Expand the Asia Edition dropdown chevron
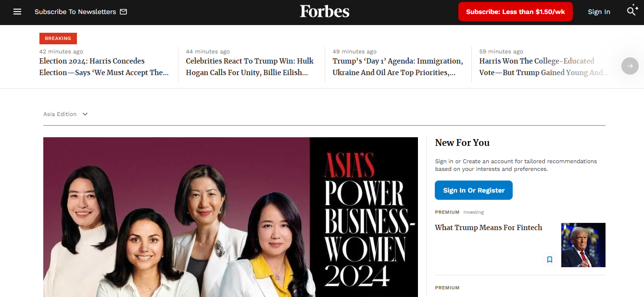 [85, 114]
